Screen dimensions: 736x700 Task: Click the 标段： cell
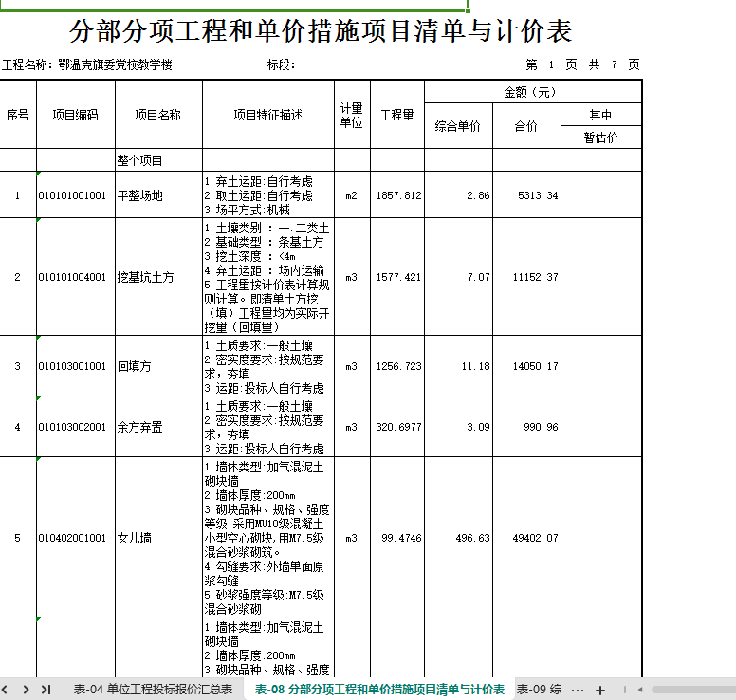pyautogui.click(x=281, y=64)
